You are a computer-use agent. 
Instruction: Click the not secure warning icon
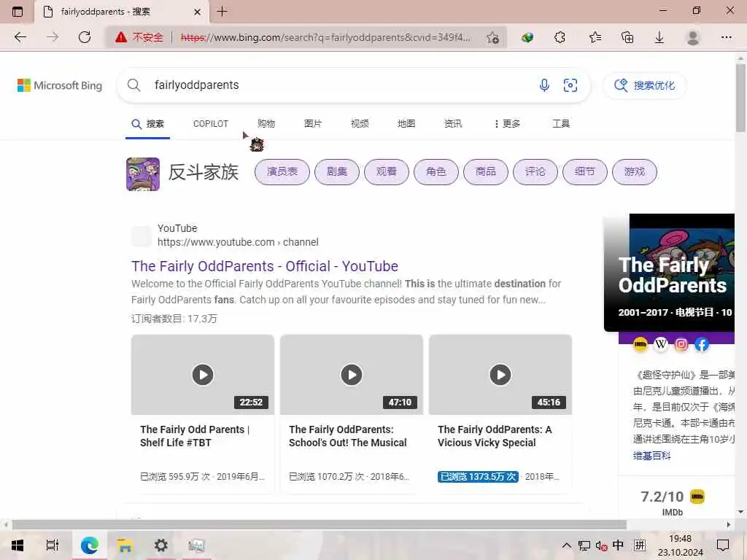coord(121,37)
